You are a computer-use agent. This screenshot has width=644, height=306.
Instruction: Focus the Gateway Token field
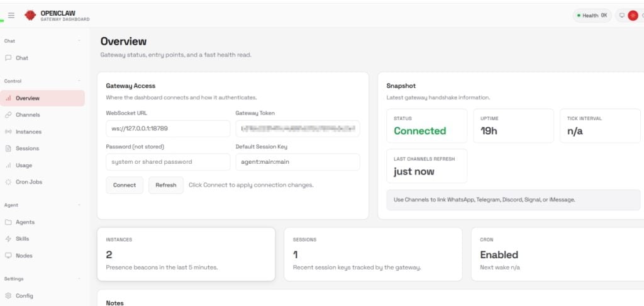tap(297, 128)
